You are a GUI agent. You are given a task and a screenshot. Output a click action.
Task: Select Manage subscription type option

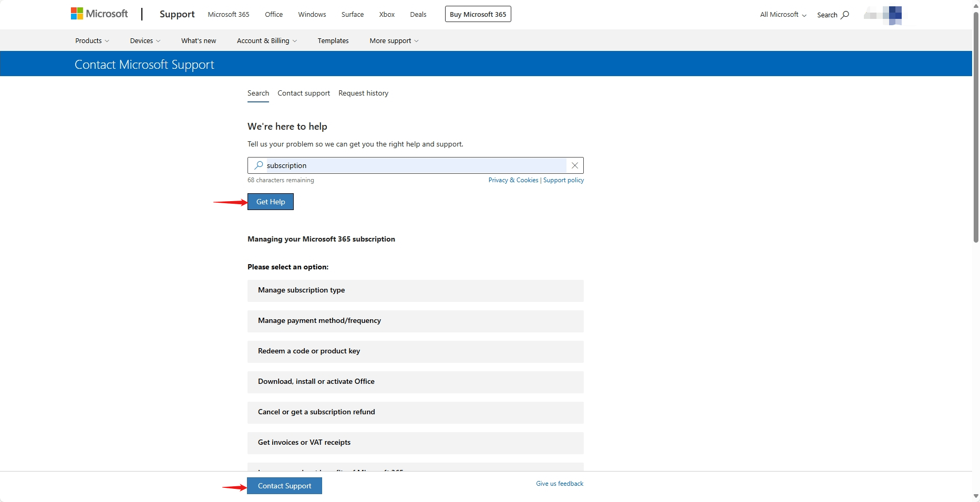[416, 290]
